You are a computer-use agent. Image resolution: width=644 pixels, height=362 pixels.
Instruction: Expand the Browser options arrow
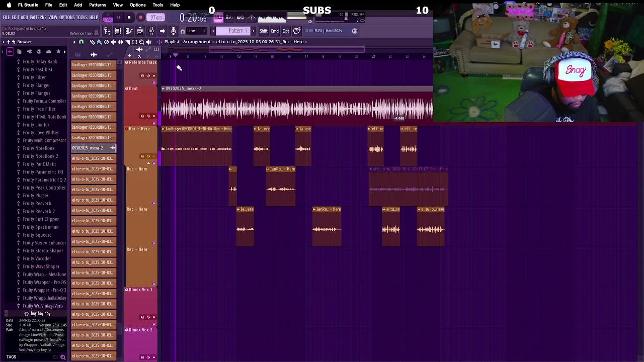tap(4, 42)
